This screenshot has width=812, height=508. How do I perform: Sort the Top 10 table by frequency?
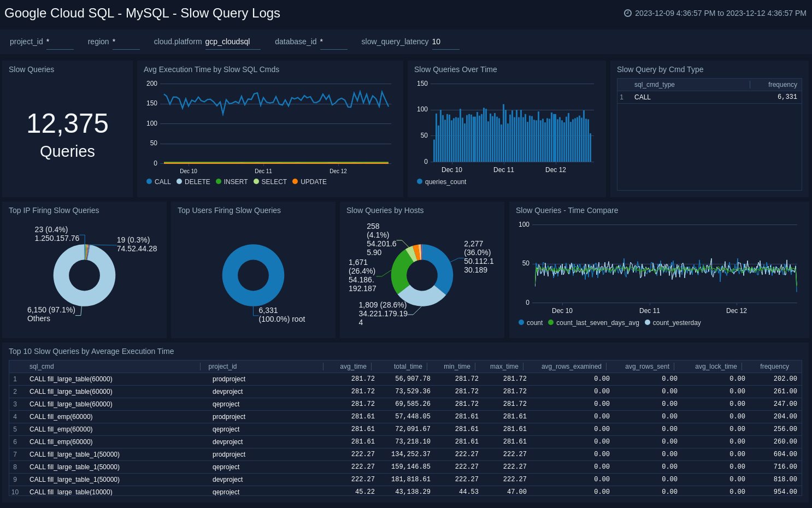pos(774,367)
